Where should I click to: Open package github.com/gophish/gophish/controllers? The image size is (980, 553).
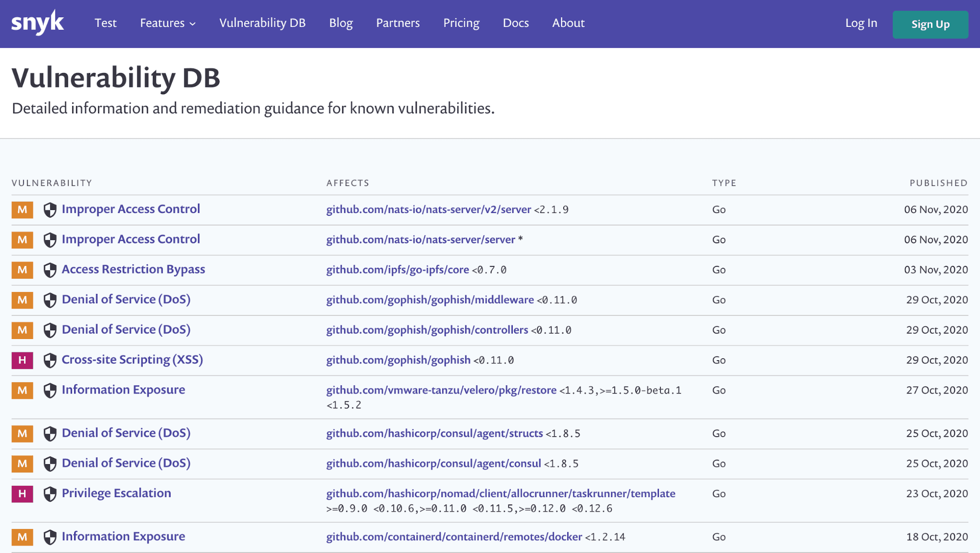click(x=427, y=330)
